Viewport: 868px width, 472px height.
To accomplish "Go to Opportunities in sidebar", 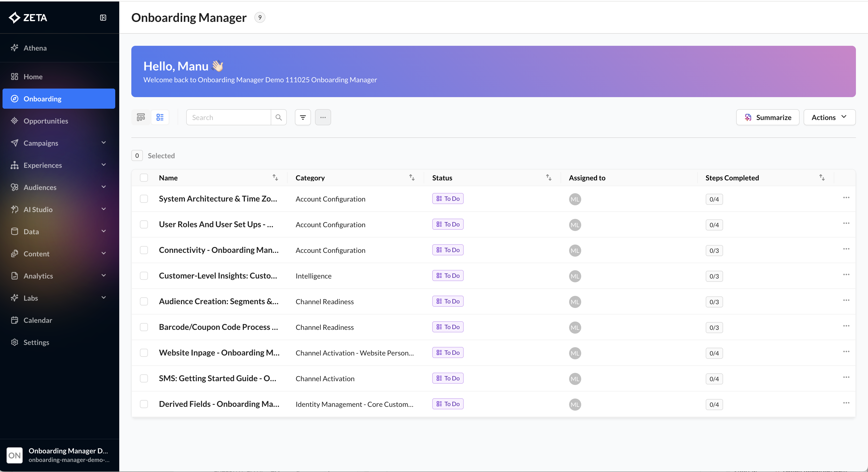I will click(46, 121).
